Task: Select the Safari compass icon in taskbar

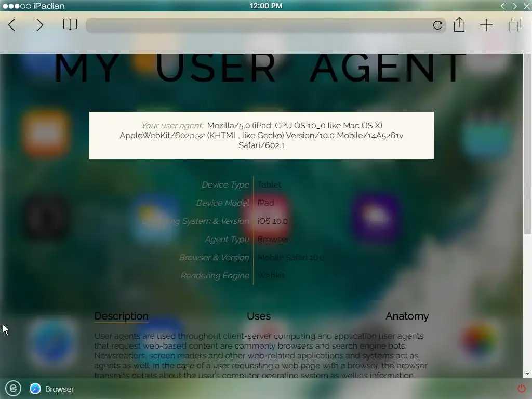Action: click(35, 389)
